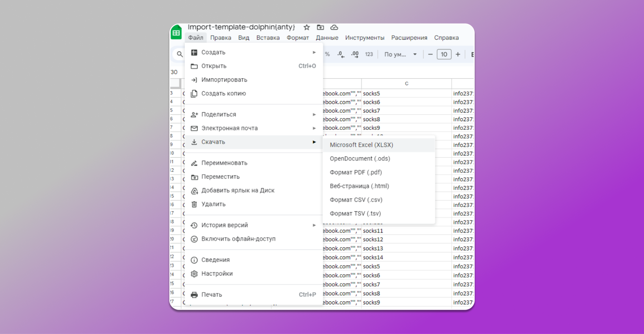Increase font size with plus button
This screenshot has height=334, width=644.
coord(458,54)
